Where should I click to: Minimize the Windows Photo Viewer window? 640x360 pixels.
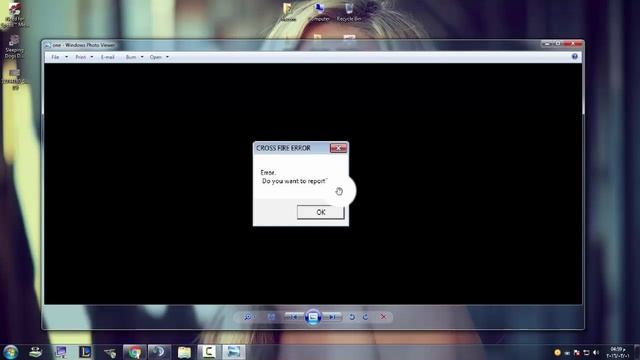click(x=547, y=44)
